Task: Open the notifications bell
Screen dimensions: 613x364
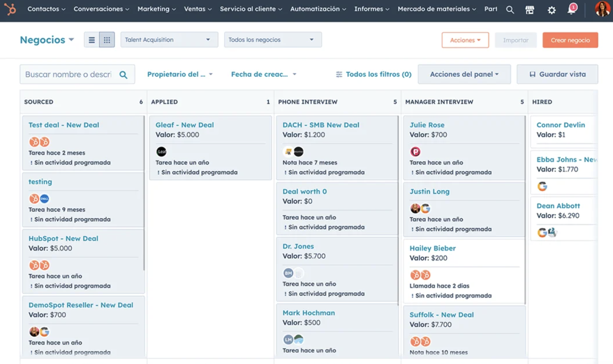Action: pos(571,9)
